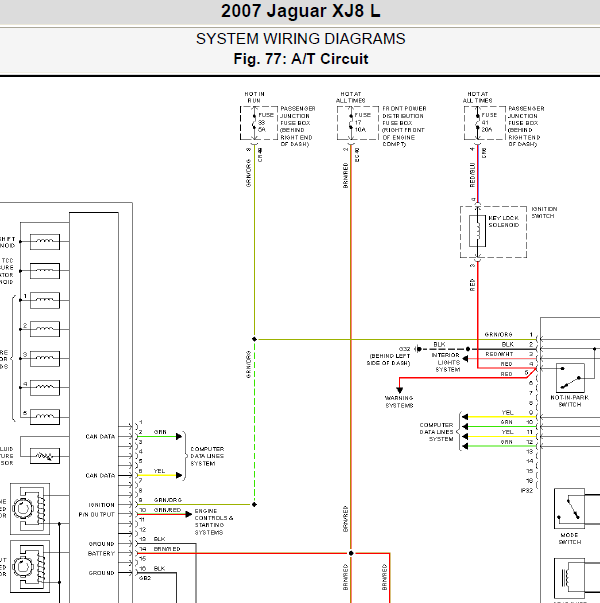
Task: Click the BLK label at GB2 pin 16
Action: 159,568
